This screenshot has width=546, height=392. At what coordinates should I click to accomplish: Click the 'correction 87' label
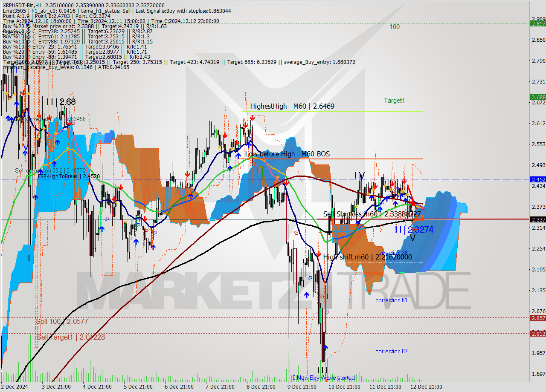[x=391, y=352]
